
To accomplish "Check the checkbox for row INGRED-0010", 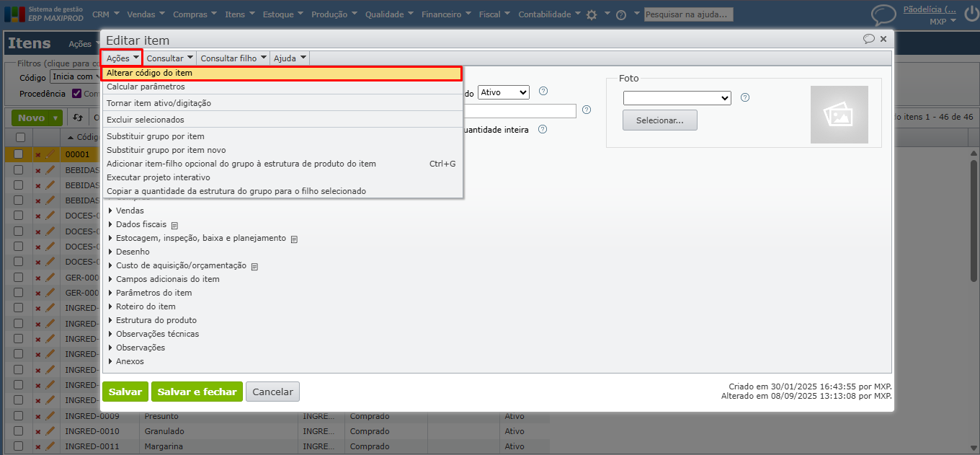I will (x=19, y=431).
